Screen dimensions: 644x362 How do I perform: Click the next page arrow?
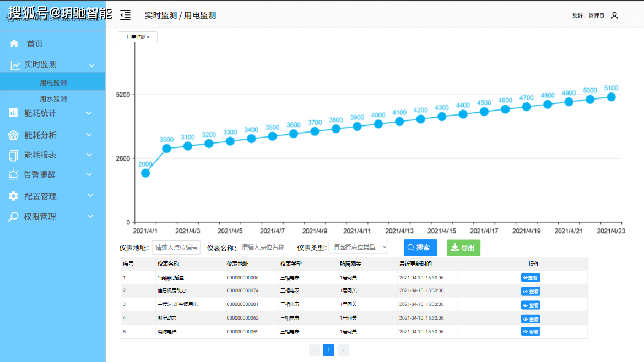click(343, 350)
